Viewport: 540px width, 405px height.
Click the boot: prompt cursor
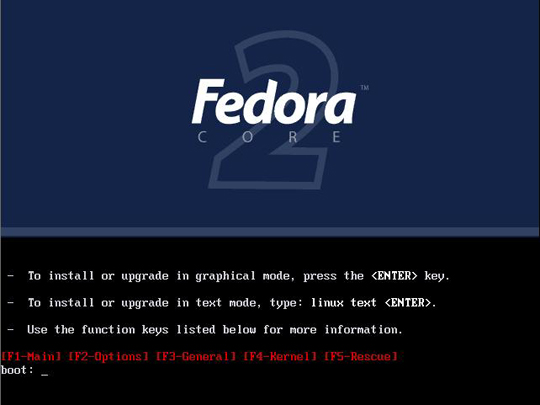coord(44,375)
